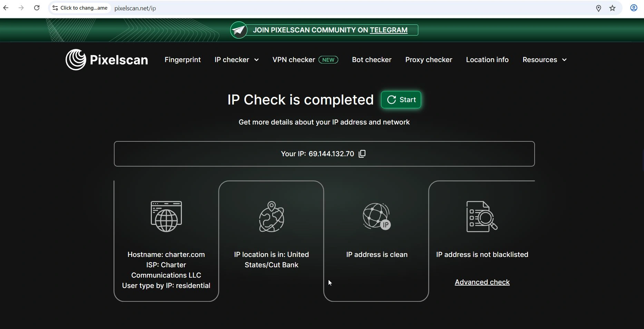Image resolution: width=644 pixels, height=329 pixels.
Task: Go to the Bot checker page
Action: [x=371, y=60]
